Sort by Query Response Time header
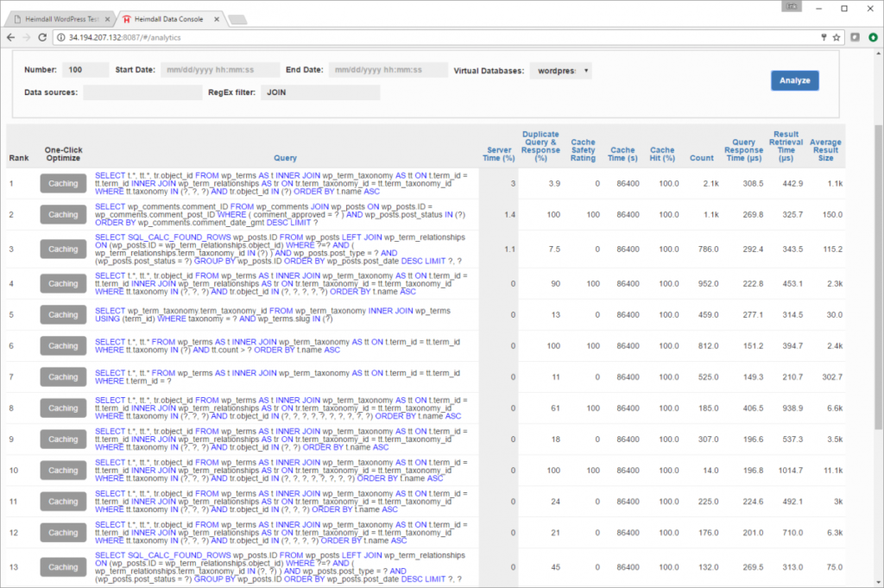The width and height of the screenshot is (884, 588). pos(743,150)
